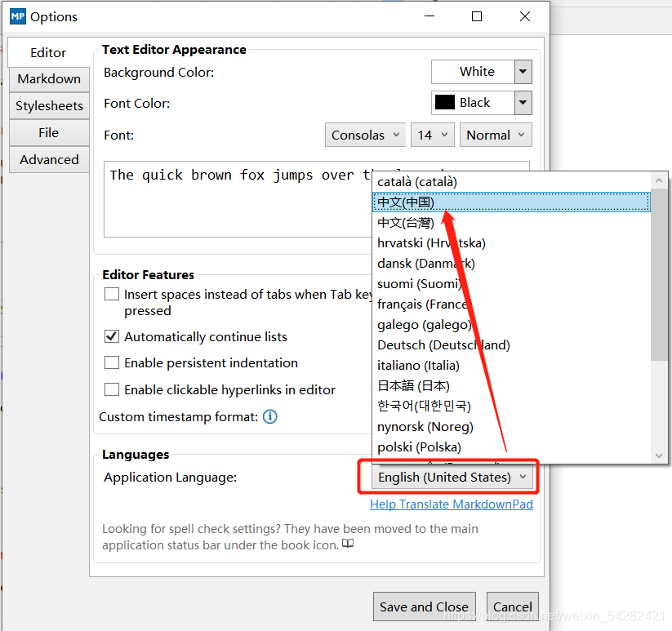Uncheck Automatically continue lists
The width and height of the screenshot is (672, 631).
112,336
